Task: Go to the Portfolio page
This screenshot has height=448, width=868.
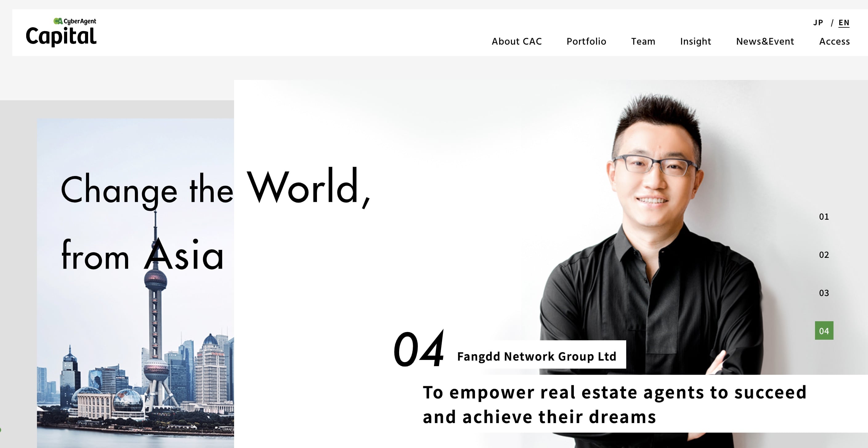Action: (586, 42)
